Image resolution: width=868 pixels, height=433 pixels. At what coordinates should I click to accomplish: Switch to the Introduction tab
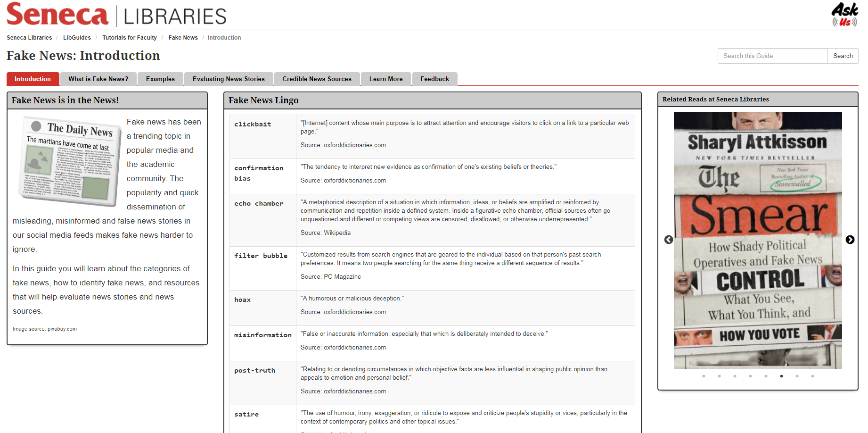click(33, 79)
